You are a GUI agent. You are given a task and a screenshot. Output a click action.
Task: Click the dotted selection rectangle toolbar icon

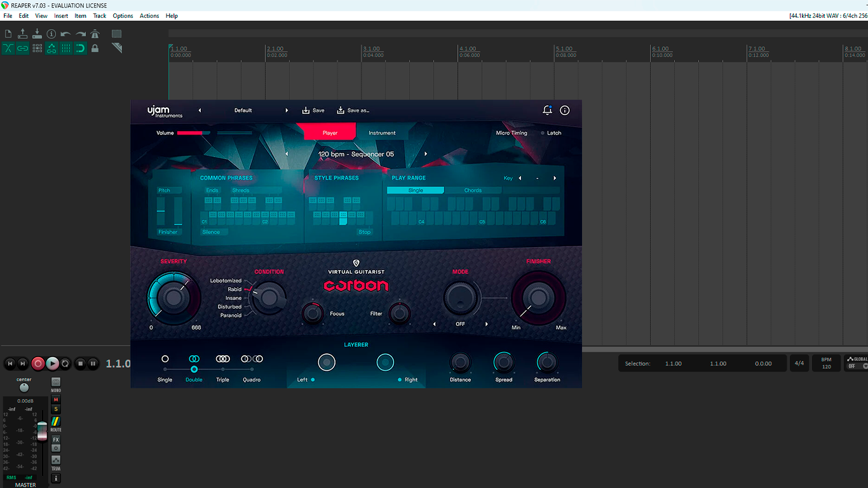(x=117, y=34)
